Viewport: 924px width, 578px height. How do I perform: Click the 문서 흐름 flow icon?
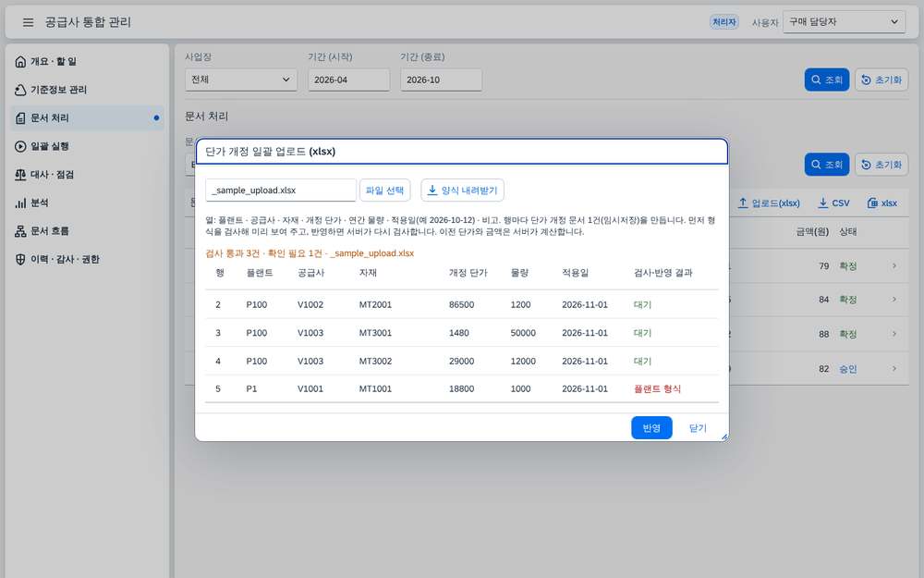click(x=20, y=231)
